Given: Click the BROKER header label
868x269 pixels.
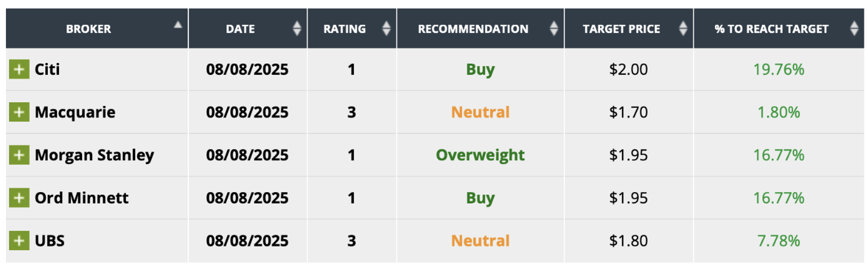Looking at the screenshot, I should tap(88, 29).
